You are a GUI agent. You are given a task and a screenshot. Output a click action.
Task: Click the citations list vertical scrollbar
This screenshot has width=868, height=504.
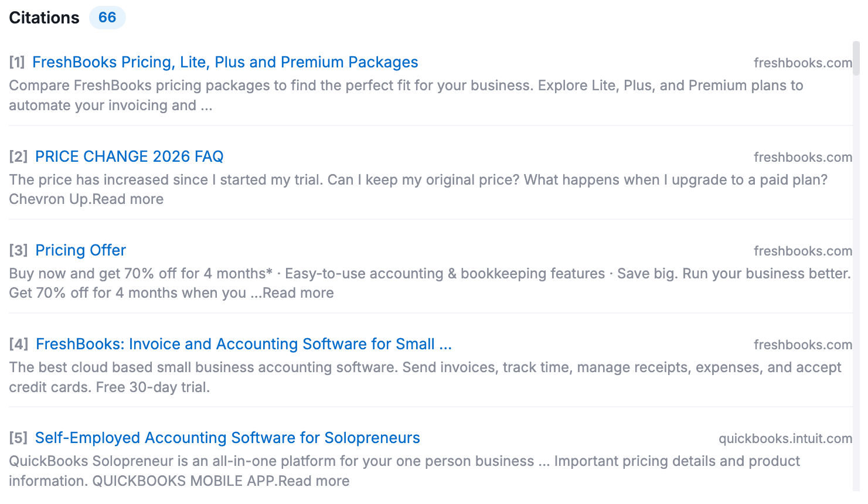(x=856, y=59)
